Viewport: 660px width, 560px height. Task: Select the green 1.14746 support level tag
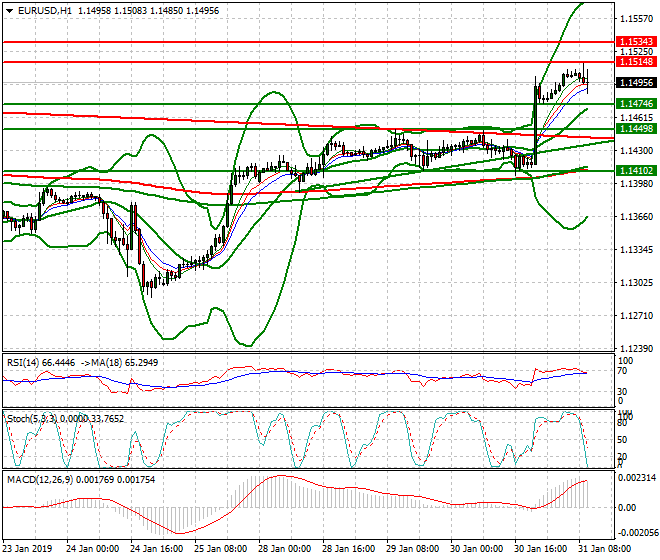pyautogui.click(x=636, y=104)
